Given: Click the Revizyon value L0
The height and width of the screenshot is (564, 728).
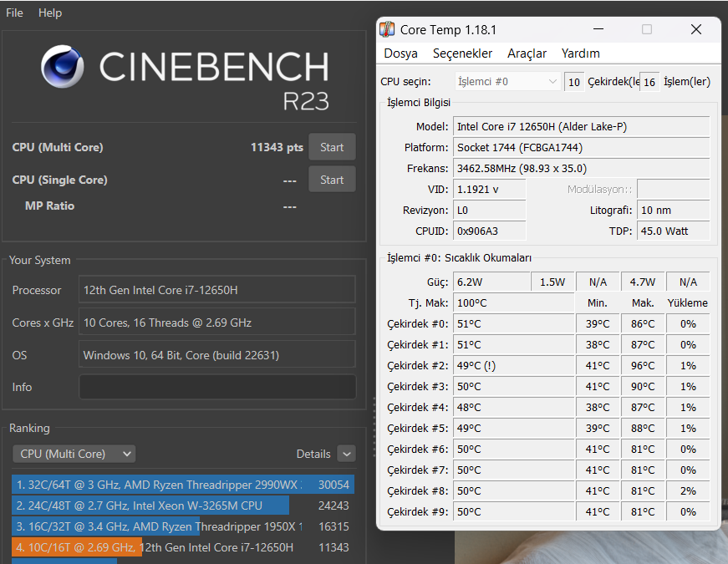Looking at the screenshot, I should coord(489,210).
